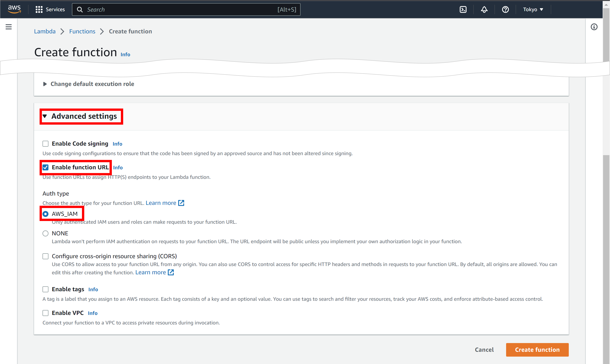Open the Tokyo region dropdown

(533, 9)
